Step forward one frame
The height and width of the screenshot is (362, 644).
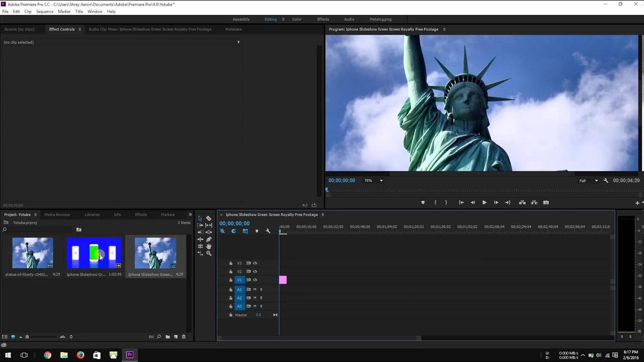[496, 203]
